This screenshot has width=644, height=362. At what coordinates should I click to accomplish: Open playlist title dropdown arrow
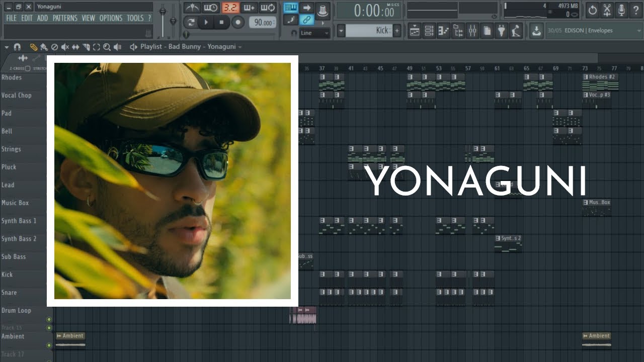tap(240, 47)
